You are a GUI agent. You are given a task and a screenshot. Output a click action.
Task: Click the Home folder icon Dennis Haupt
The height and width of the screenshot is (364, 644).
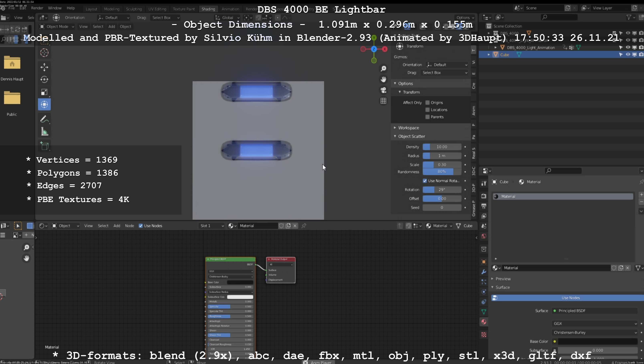[x=12, y=62]
